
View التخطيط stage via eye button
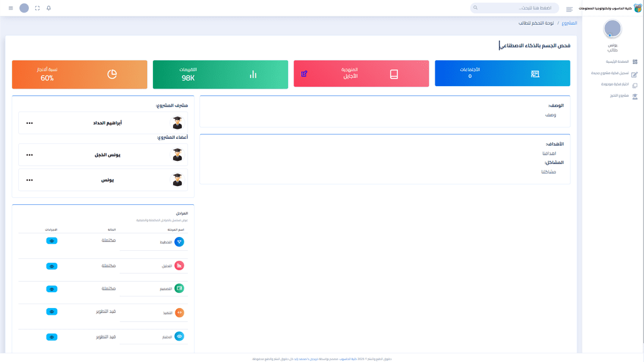(52, 241)
